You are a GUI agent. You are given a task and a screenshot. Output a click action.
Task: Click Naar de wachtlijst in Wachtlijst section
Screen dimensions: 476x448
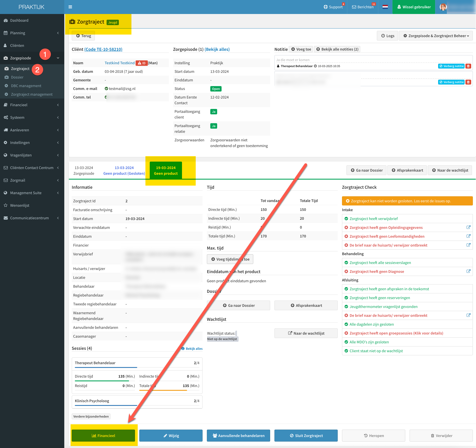click(306, 333)
